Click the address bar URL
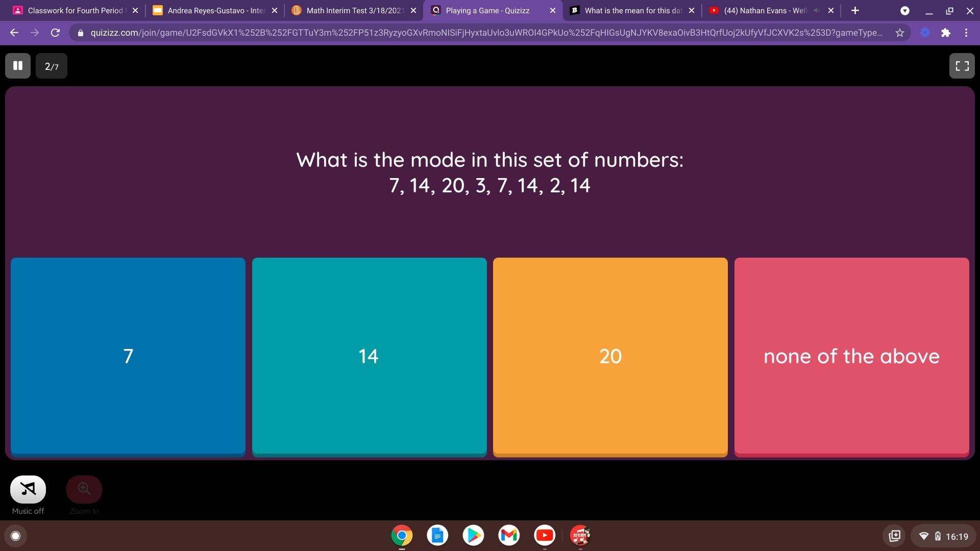The width and height of the screenshot is (980, 551). click(485, 33)
